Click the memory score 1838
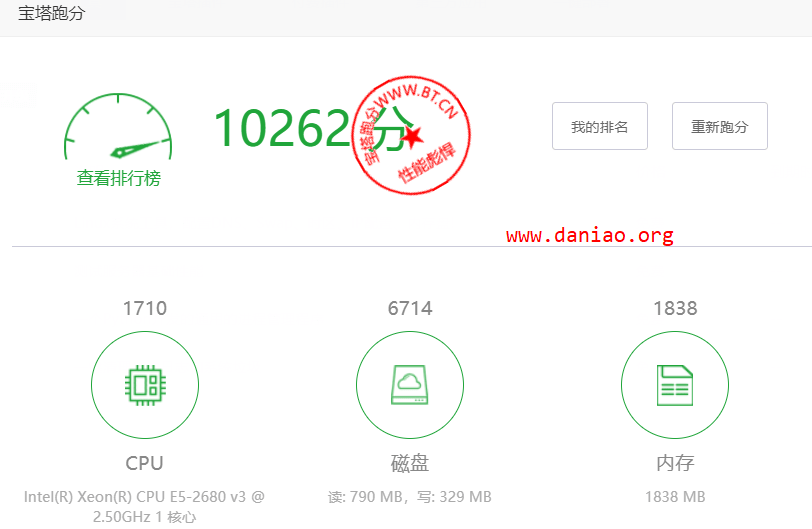Image resolution: width=812 pixels, height=529 pixels. coord(675,308)
